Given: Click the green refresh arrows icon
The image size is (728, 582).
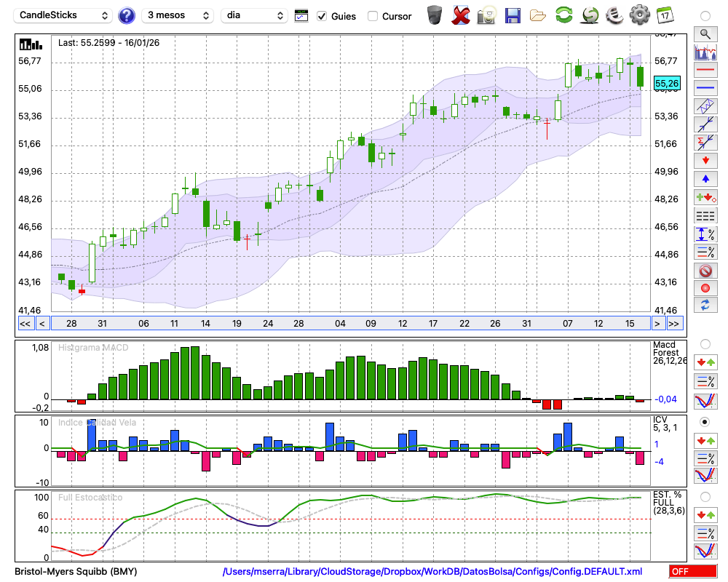Looking at the screenshot, I should click(563, 15).
